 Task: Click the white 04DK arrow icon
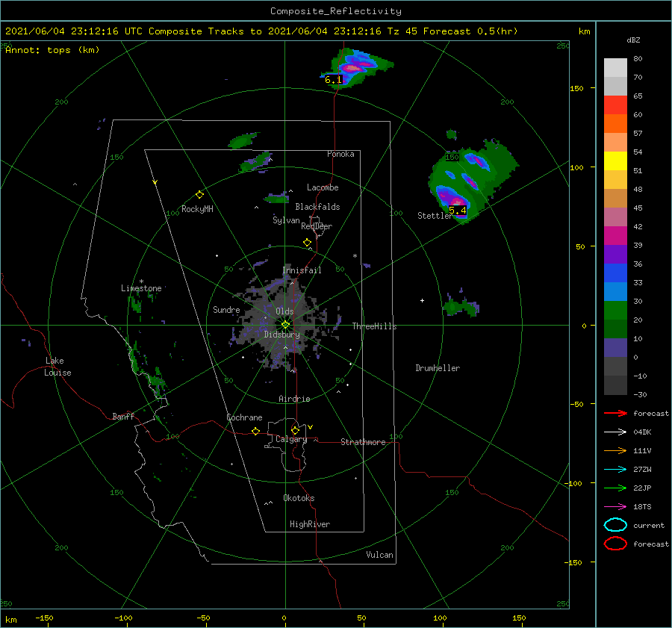point(615,432)
